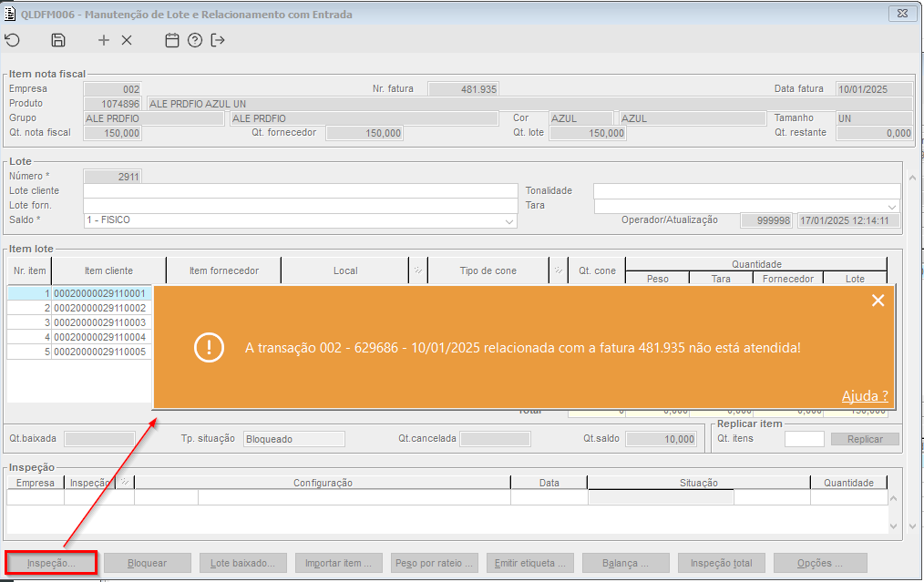
Task: Select item row 00020000029110004
Action: point(79,337)
